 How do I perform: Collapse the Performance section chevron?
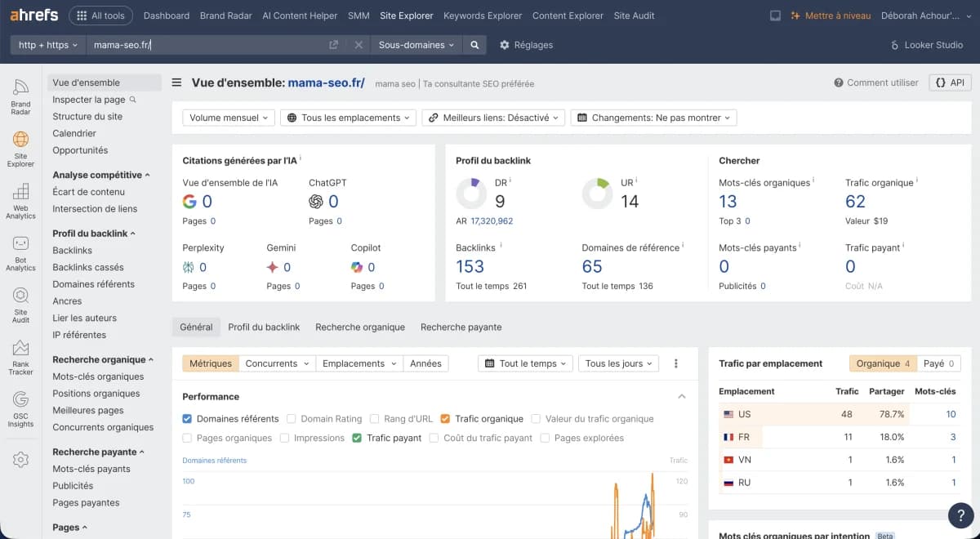681,396
